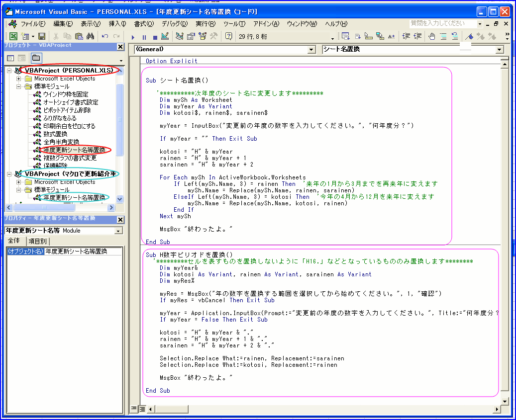
Task: Pause execution with the Break icon
Action: [143, 36]
